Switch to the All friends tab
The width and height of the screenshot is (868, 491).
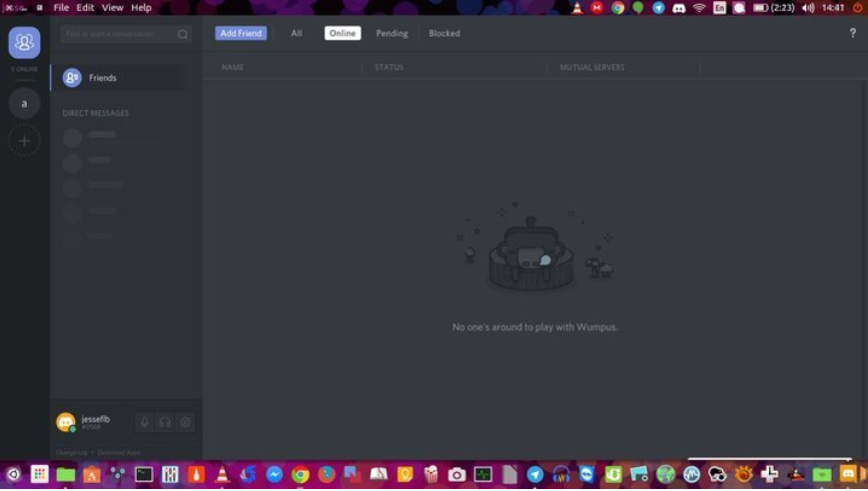[297, 33]
